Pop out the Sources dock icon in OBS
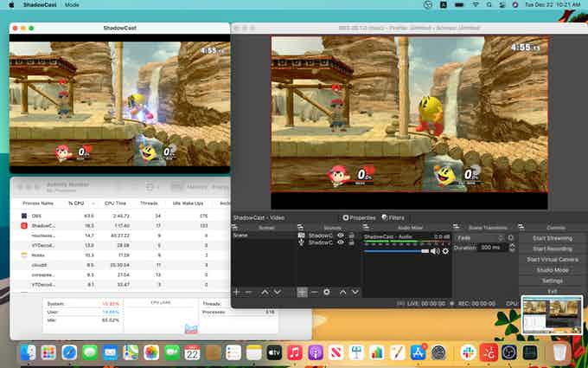Image resolution: width=588 pixels, height=368 pixels. [x=300, y=227]
